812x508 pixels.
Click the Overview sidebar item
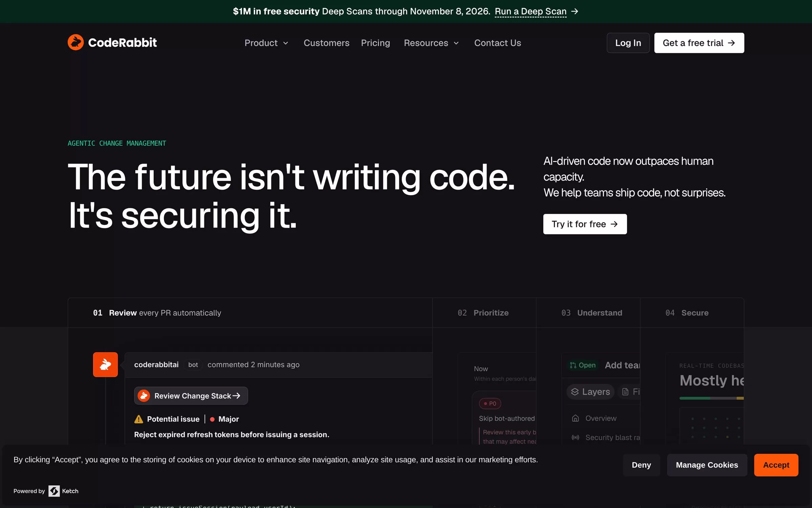coord(601,418)
